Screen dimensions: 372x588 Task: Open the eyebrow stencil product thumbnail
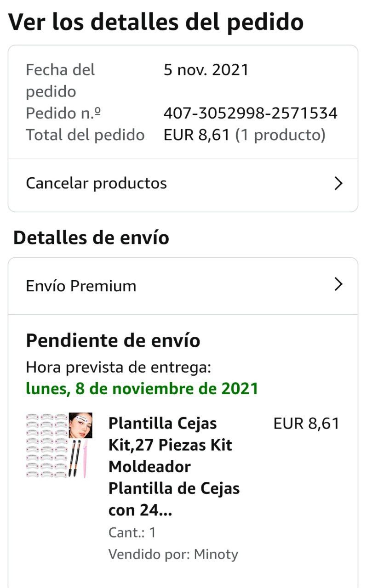(59, 446)
